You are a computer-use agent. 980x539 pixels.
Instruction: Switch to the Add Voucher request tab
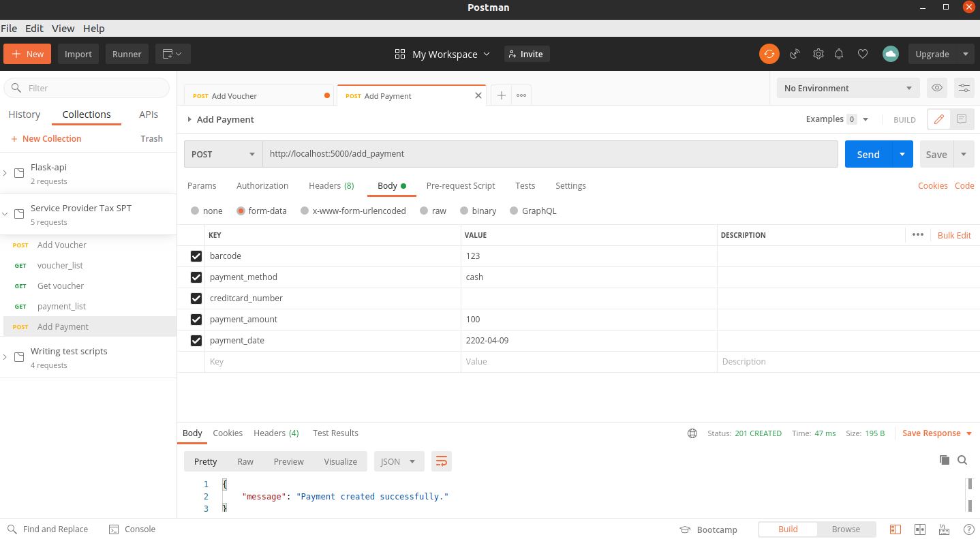(259, 95)
